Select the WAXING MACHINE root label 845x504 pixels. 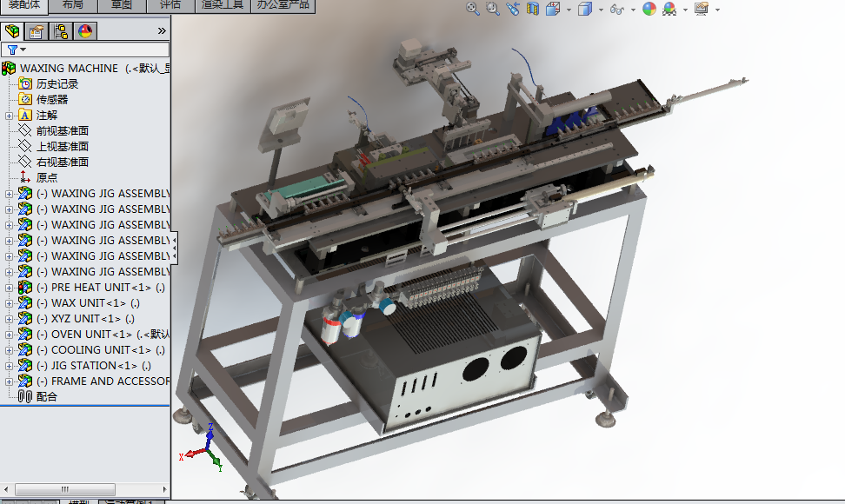click(69, 69)
